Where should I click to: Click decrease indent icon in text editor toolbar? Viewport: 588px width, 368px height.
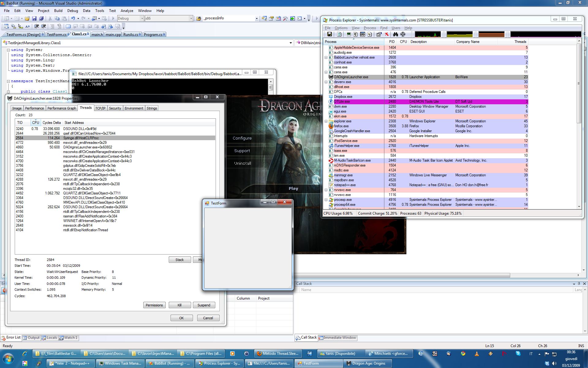(36, 26)
